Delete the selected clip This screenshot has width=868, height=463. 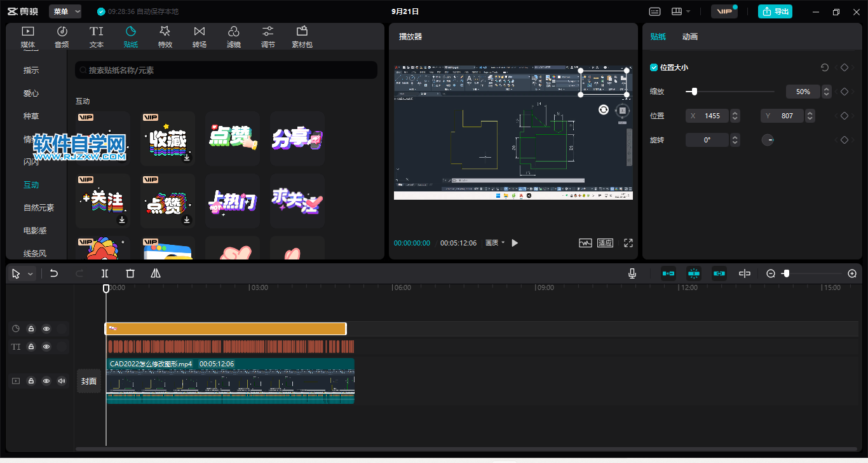pos(130,273)
